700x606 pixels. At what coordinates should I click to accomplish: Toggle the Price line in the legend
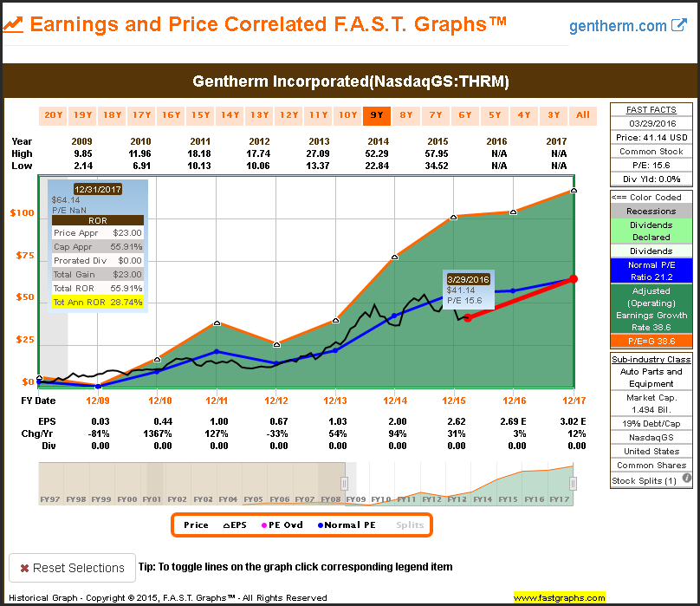pos(196,525)
